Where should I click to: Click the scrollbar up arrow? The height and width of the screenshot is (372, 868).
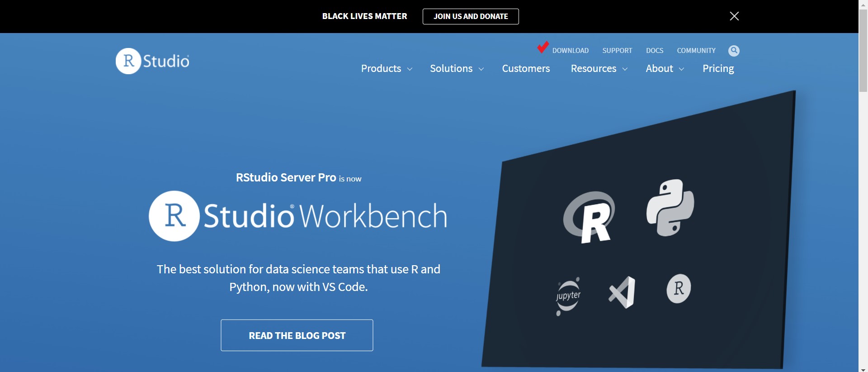pos(863,4)
